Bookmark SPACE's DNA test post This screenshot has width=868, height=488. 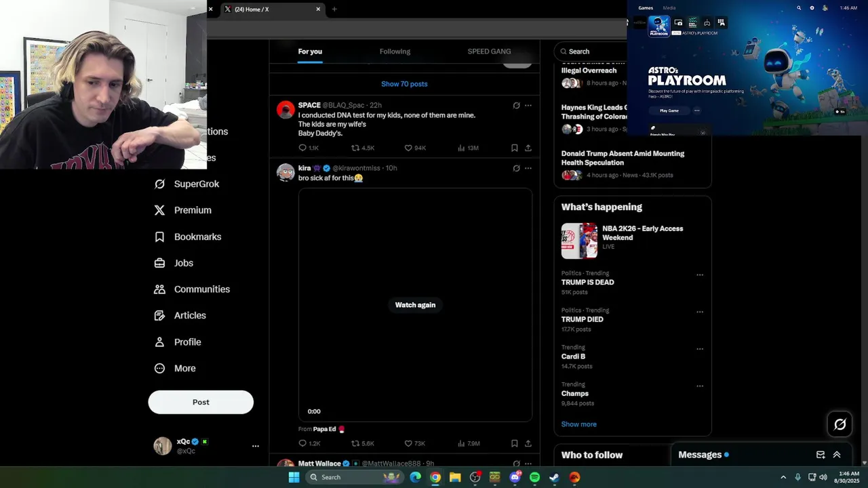click(514, 148)
